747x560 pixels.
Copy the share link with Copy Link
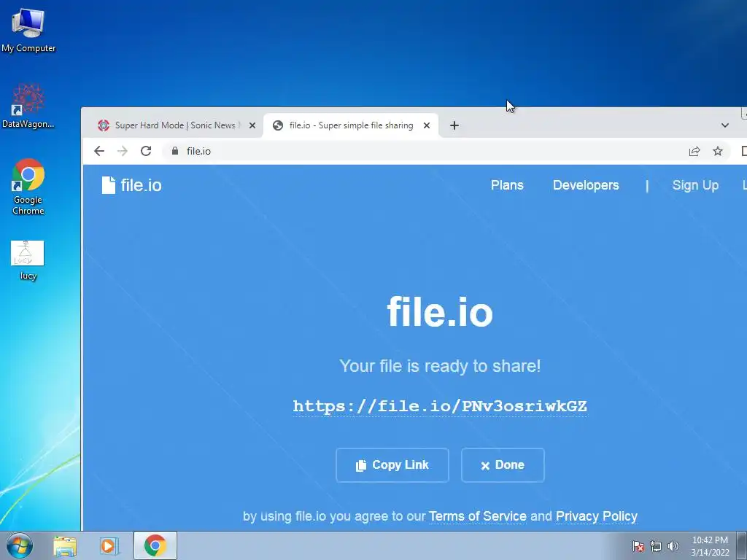[392, 465]
